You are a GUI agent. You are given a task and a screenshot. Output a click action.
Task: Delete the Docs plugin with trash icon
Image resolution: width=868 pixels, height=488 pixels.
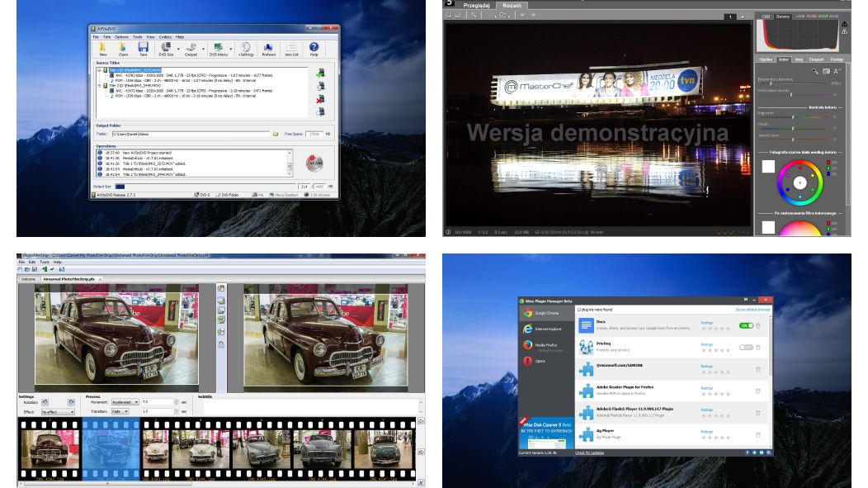[758, 325]
